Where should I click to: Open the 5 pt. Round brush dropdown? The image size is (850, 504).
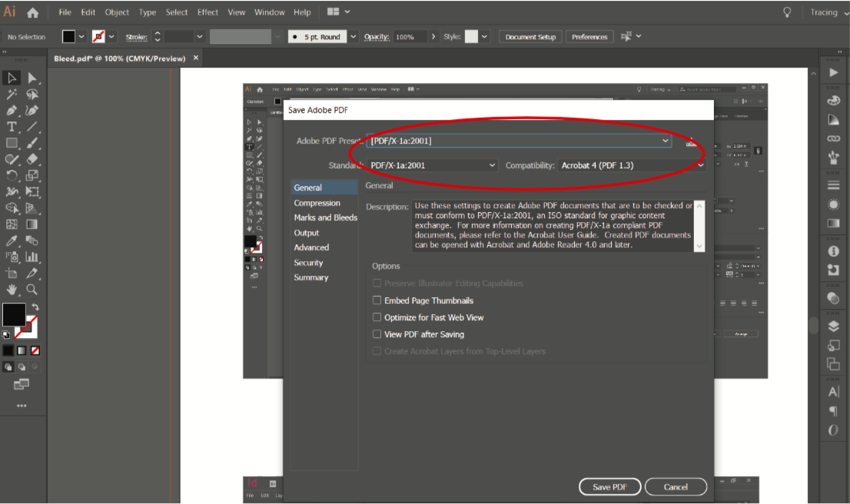354,37
